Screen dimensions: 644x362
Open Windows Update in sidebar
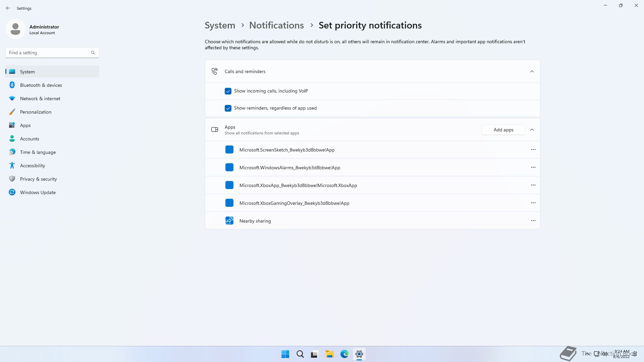pos(38,192)
